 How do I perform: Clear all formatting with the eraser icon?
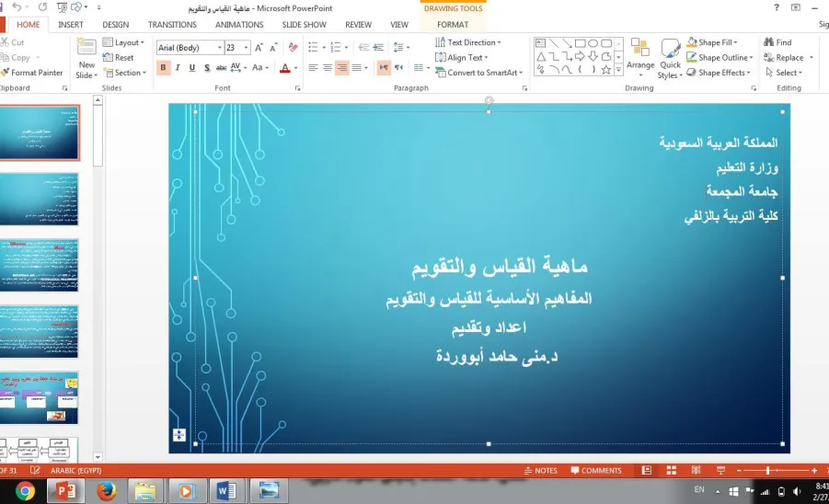[293, 48]
